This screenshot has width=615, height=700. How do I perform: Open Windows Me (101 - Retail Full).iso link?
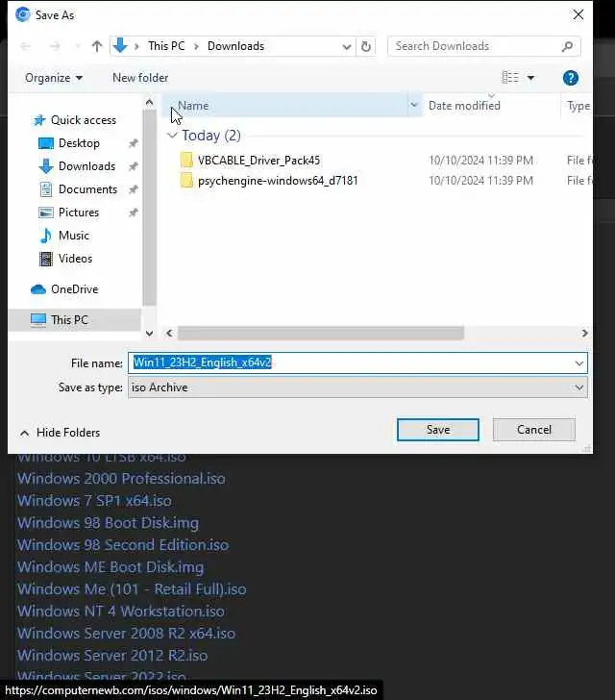coord(132,589)
